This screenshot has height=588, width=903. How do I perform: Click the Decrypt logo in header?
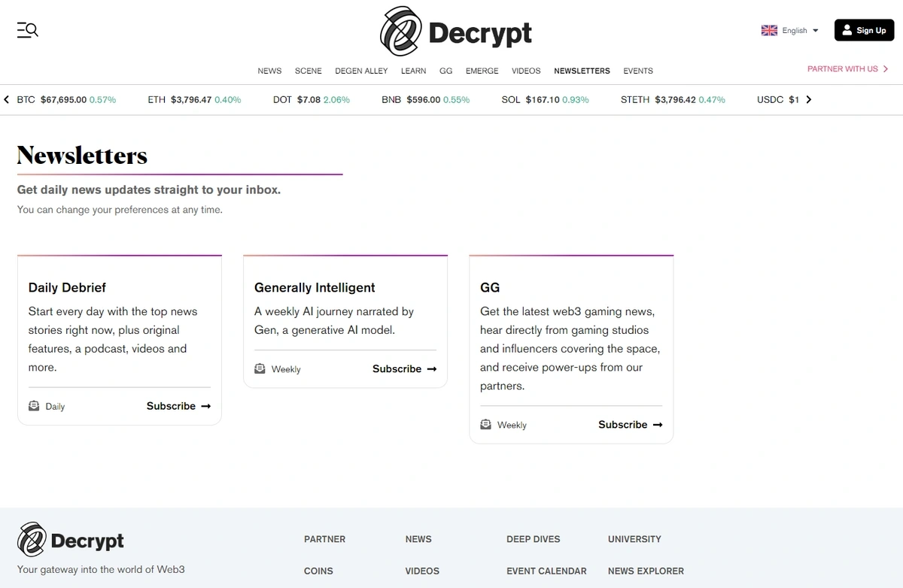tap(456, 32)
